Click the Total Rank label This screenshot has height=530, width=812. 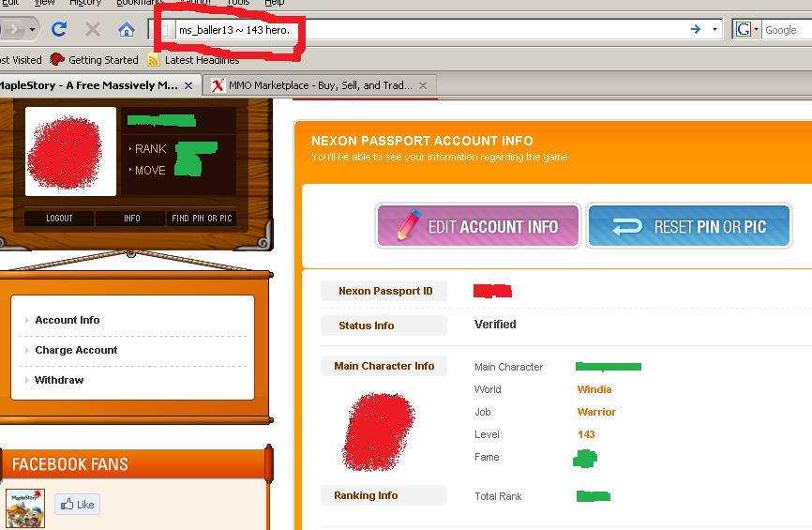tap(498, 497)
